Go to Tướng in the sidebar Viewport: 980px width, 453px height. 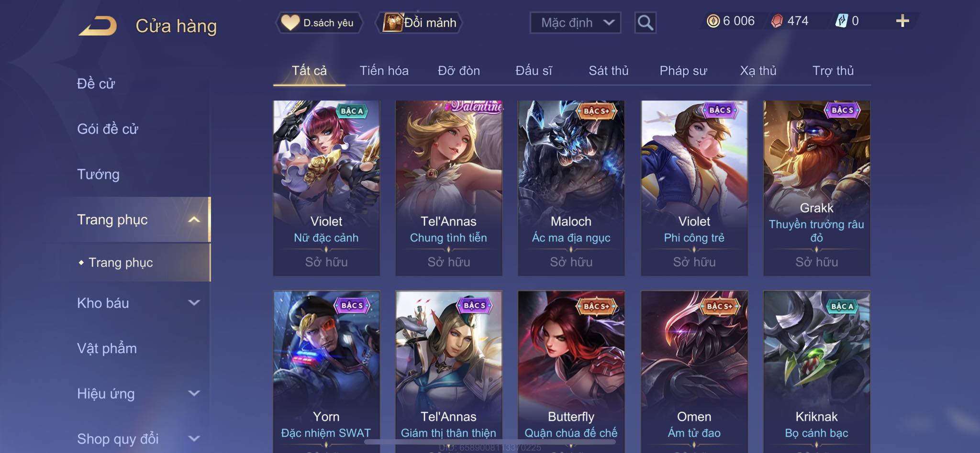(x=98, y=174)
